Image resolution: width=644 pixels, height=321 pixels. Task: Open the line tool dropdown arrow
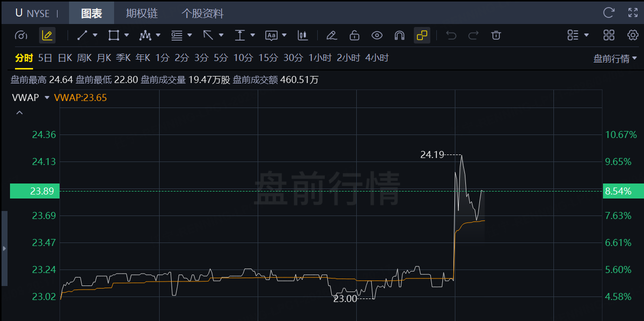(95, 35)
